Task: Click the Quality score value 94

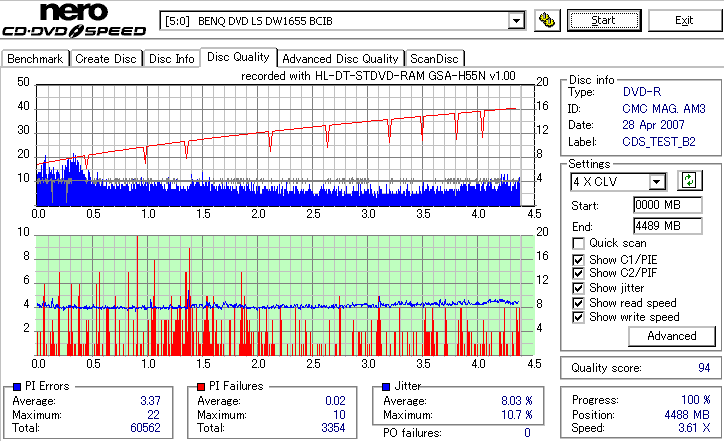Action: click(x=704, y=368)
